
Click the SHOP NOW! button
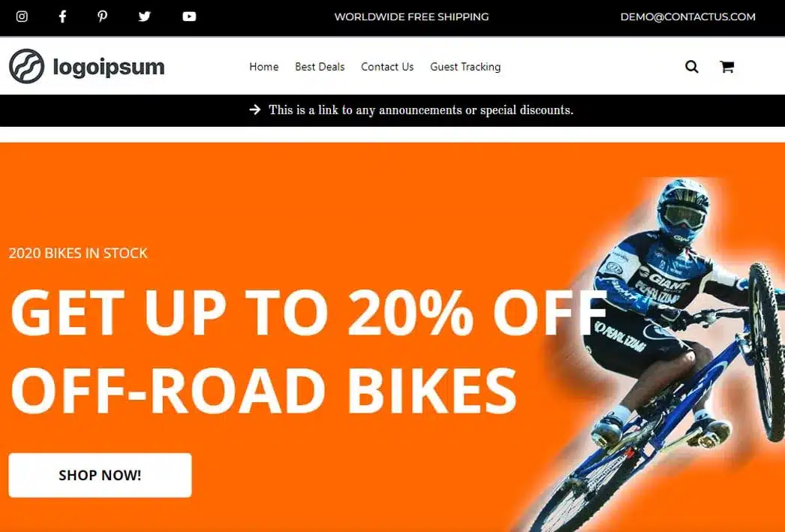pos(100,475)
